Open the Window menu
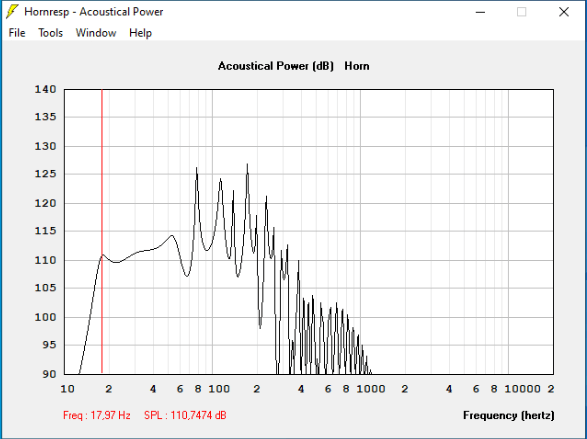Screen dimensions: 587x439 (96, 33)
